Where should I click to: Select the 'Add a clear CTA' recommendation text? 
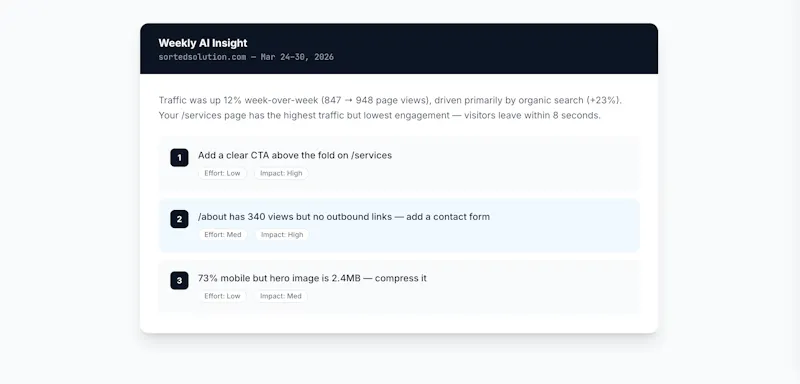click(x=295, y=155)
